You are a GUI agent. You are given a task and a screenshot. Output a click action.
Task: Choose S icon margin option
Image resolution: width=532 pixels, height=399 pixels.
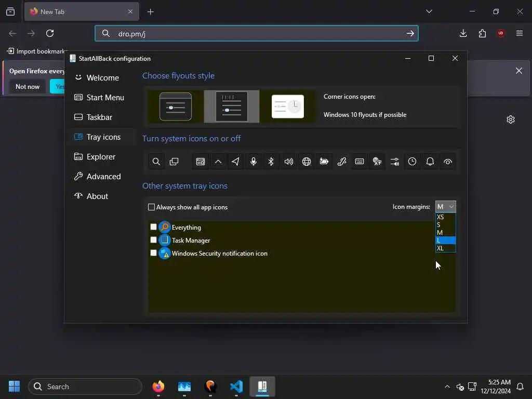tap(445, 224)
